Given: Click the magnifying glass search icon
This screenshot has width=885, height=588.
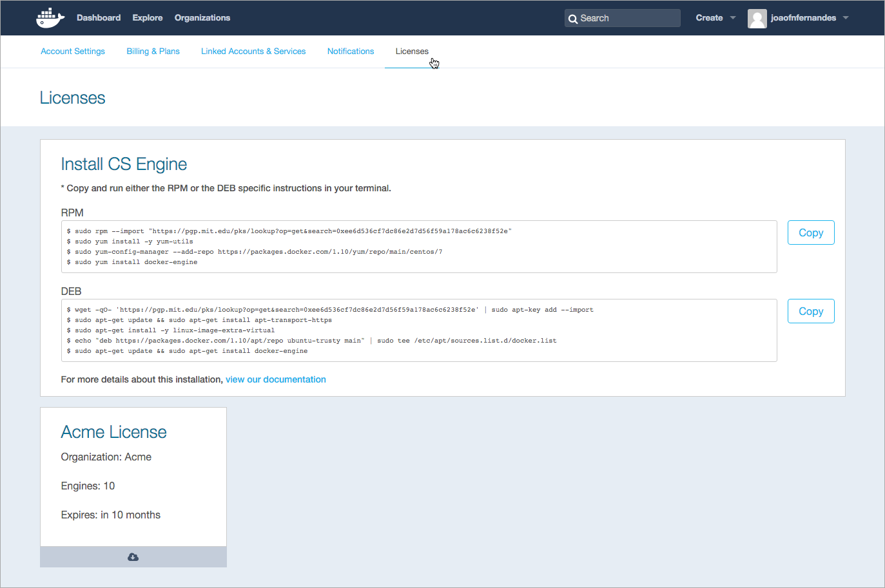Looking at the screenshot, I should coord(572,19).
